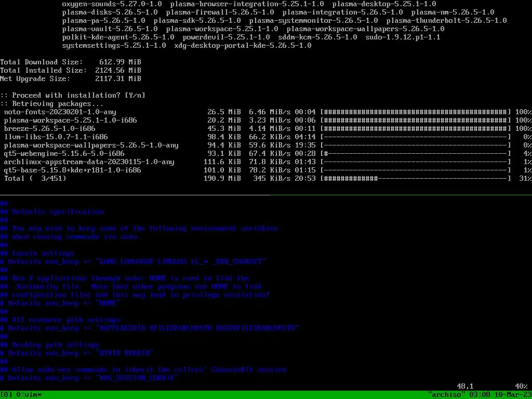
Task: Click package name noto-fonts-20230201-1.0-any
Action: [60, 112]
